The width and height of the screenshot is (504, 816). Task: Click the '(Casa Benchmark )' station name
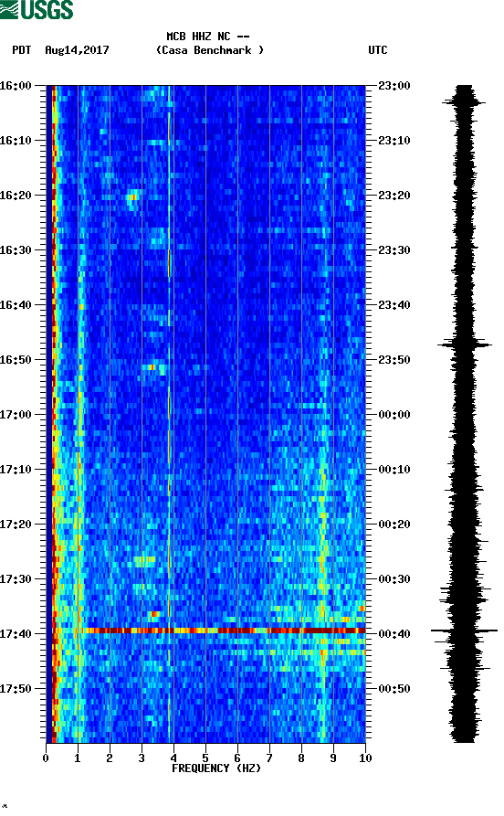(x=210, y=50)
